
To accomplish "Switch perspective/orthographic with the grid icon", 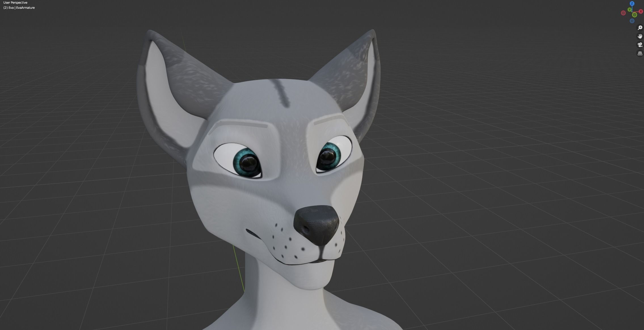I will pyautogui.click(x=640, y=53).
